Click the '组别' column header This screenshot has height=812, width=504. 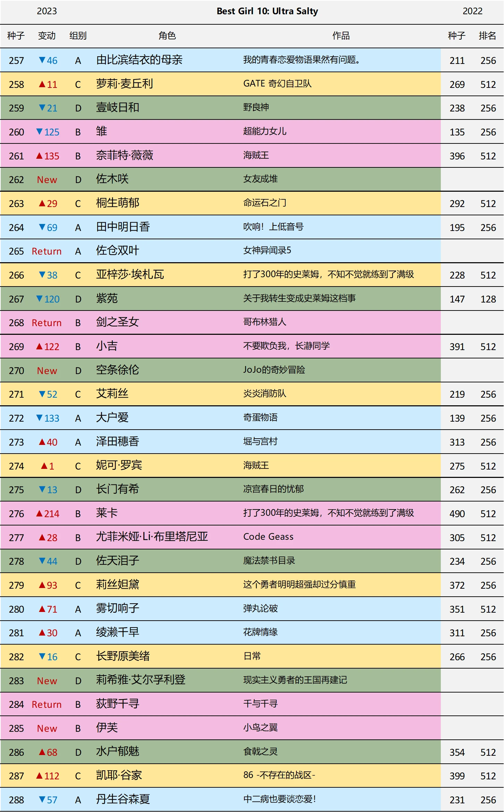click(78, 36)
